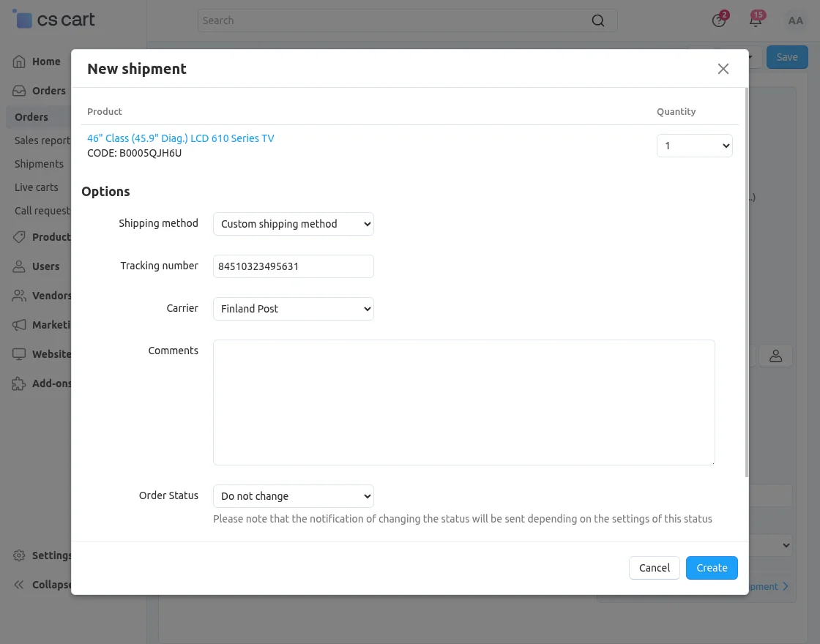Viewport: 820px width, 644px height.
Task: Close the New shipment dialog
Action: pos(723,69)
